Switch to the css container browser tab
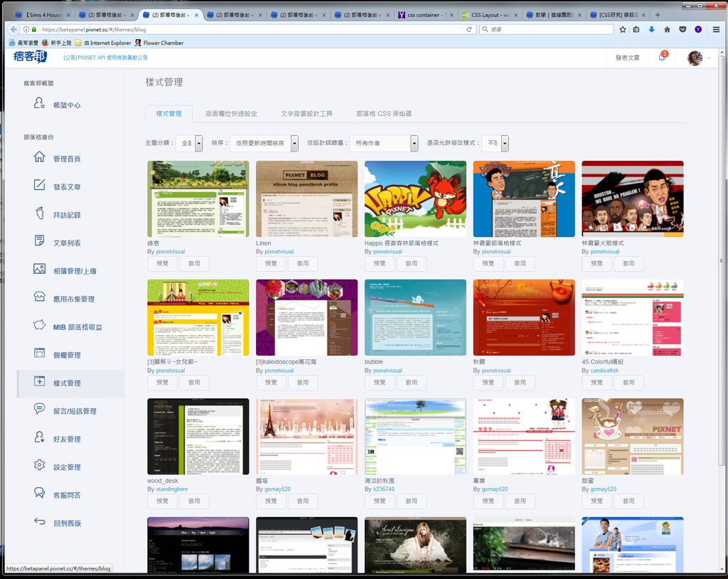728x579 pixels. point(426,15)
